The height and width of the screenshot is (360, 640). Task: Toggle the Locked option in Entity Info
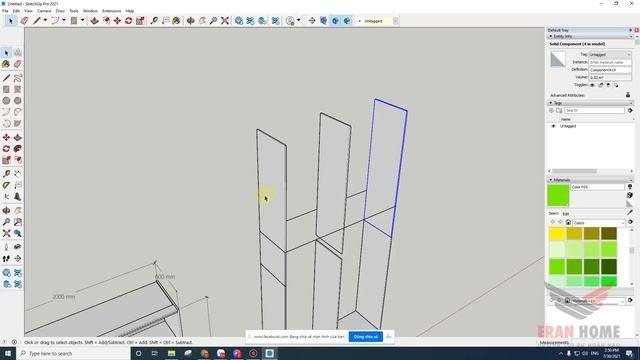point(600,85)
